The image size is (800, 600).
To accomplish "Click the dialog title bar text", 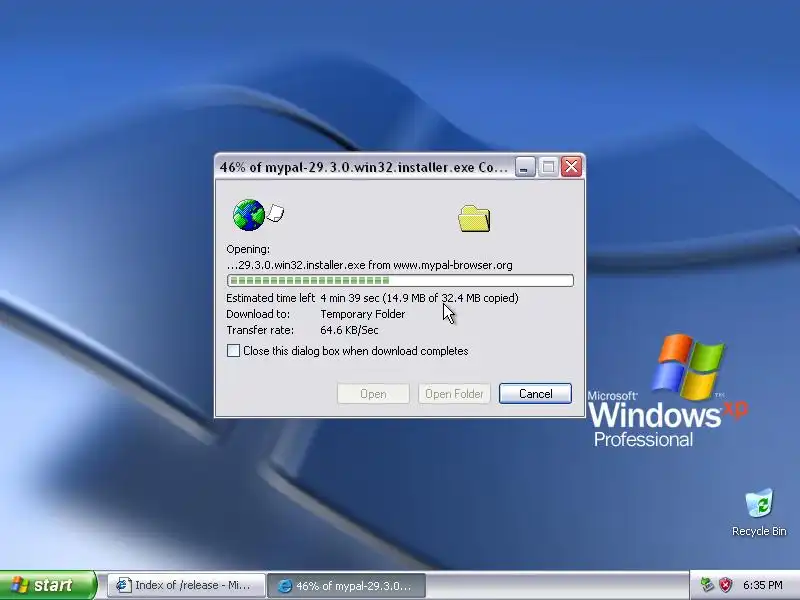I will [x=364, y=167].
